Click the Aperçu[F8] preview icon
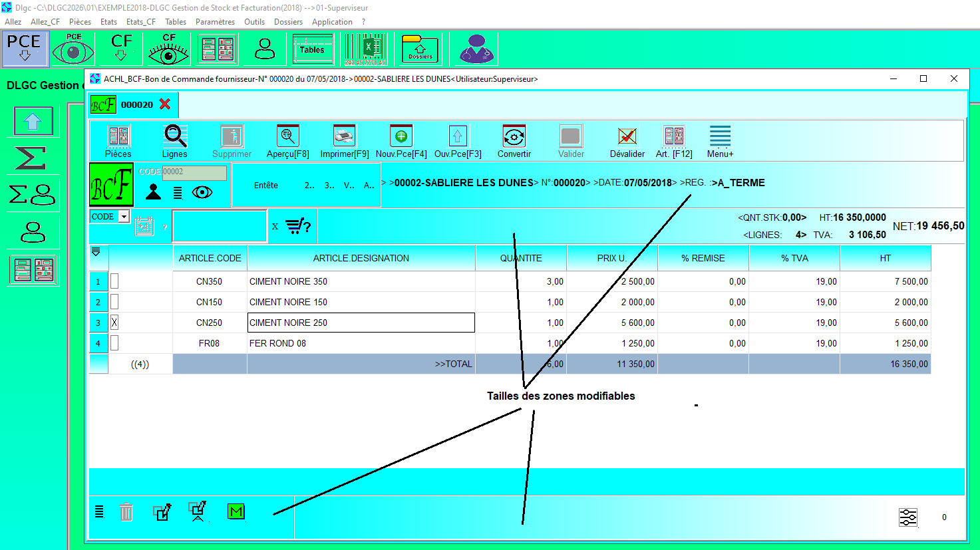The width and height of the screenshot is (980, 550). tap(287, 137)
